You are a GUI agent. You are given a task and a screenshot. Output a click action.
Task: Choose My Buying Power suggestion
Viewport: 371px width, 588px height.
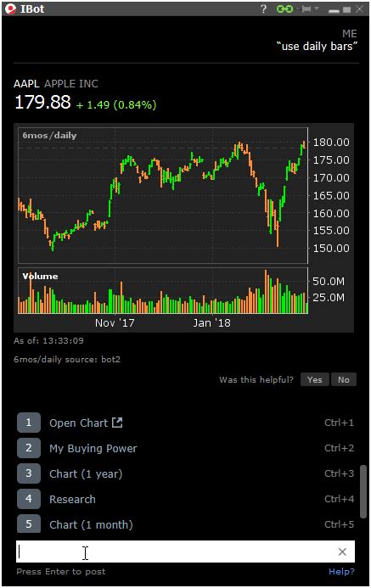(x=93, y=449)
